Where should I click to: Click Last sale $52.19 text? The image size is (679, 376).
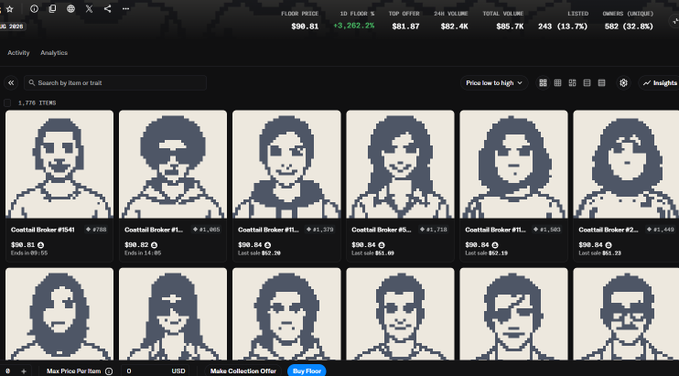486,253
